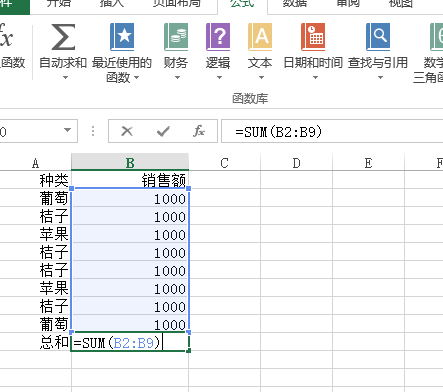The image size is (443, 392).
Task: Open the Date and Time functions icon
Action: 313,37
